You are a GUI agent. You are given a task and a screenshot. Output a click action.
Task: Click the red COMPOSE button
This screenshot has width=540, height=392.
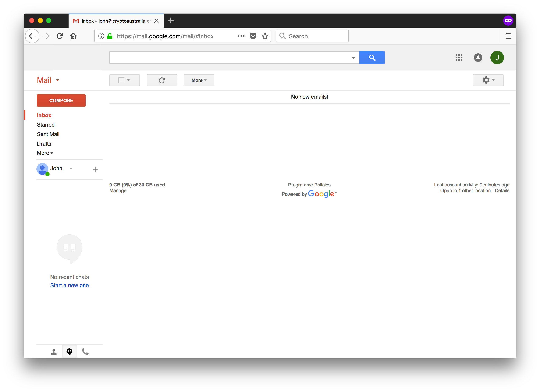tap(61, 101)
